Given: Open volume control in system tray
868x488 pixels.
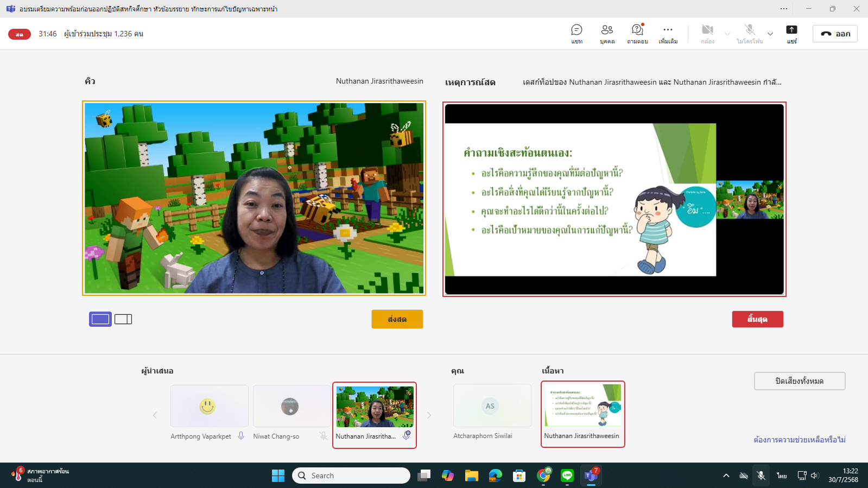Looking at the screenshot, I should [x=815, y=476].
